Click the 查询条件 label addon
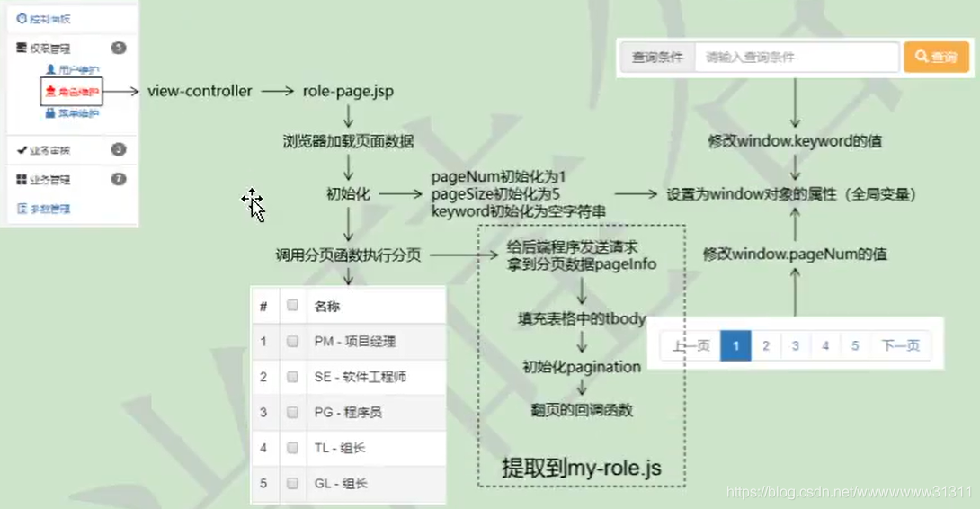The width and height of the screenshot is (980, 509). [657, 58]
